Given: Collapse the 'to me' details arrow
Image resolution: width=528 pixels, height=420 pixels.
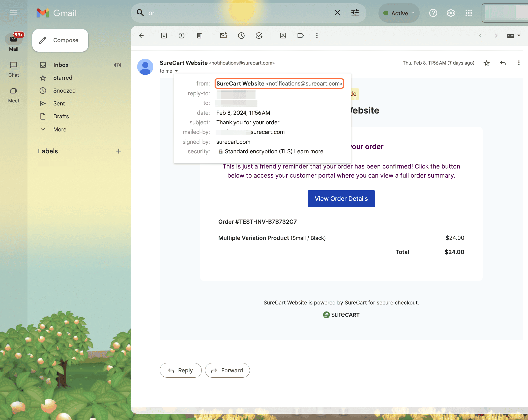Looking at the screenshot, I should point(177,71).
